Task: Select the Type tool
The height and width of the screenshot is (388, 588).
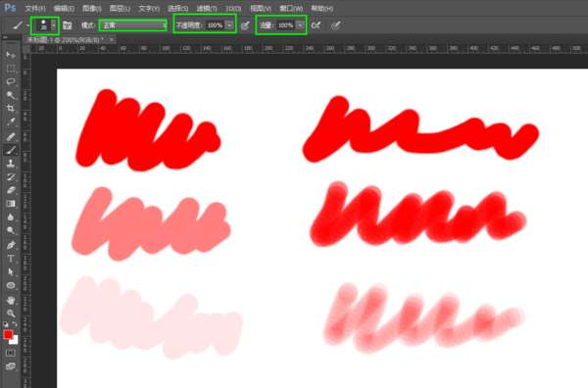Action: (11, 259)
